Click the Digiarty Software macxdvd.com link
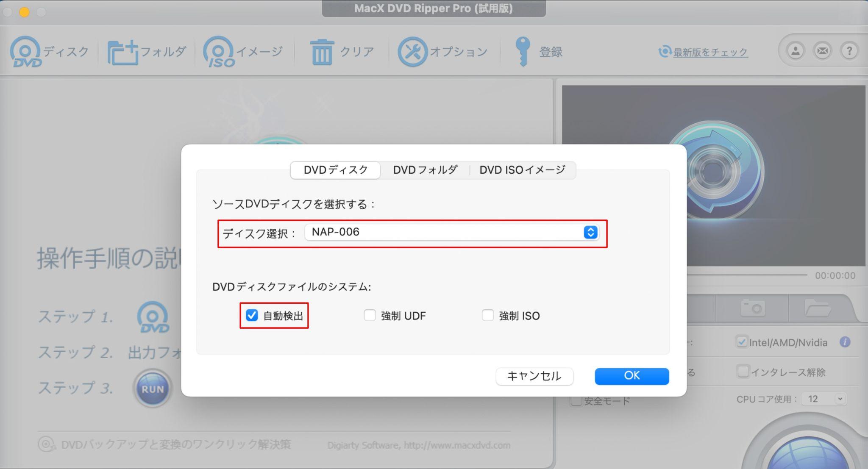The height and width of the screenshot is (469, 868). (x=419, y=445)
